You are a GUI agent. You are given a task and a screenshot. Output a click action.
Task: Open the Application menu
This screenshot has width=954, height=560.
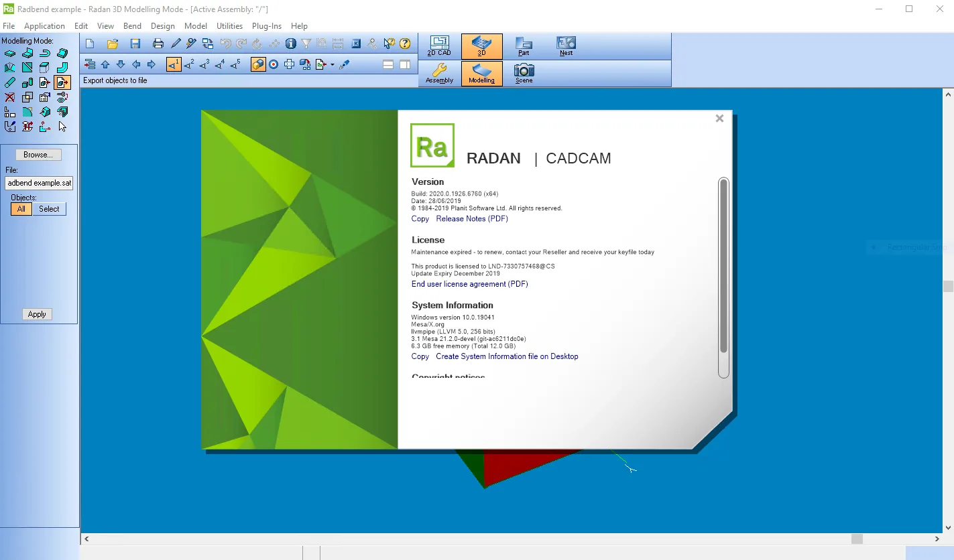44,26
